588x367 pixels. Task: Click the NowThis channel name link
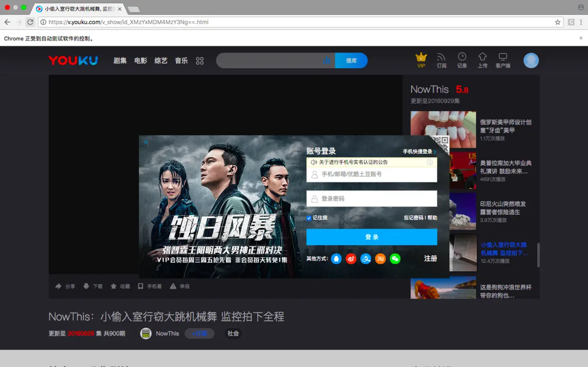click(x=167, y=333)
